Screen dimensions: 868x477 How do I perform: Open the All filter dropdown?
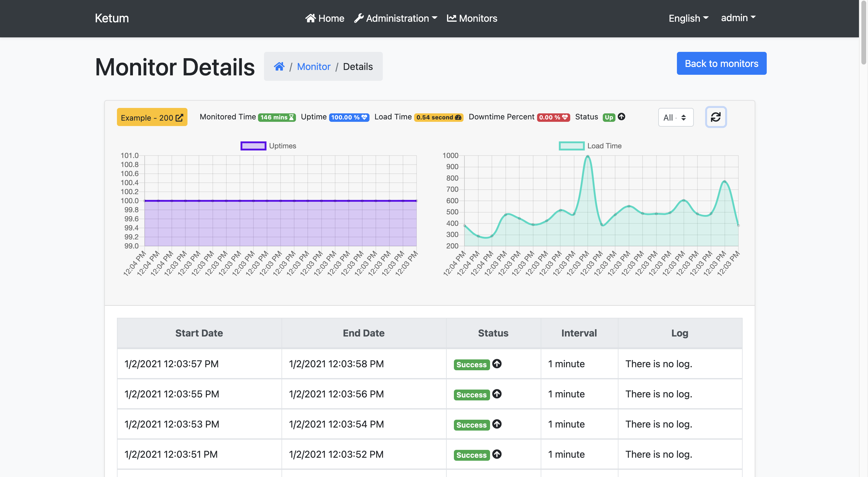click(x=676, y=117)
